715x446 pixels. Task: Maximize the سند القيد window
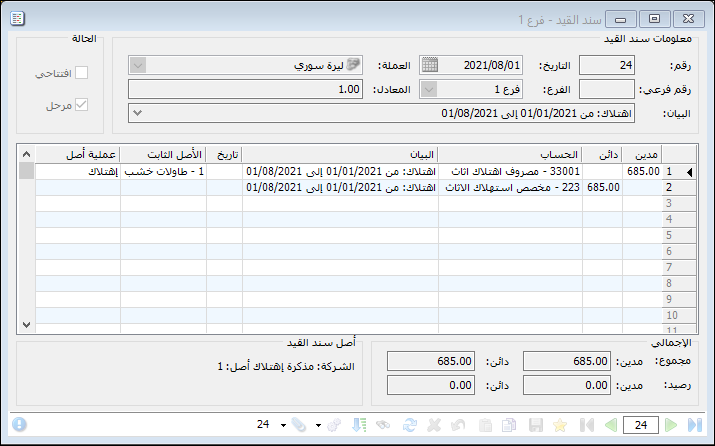654,19
